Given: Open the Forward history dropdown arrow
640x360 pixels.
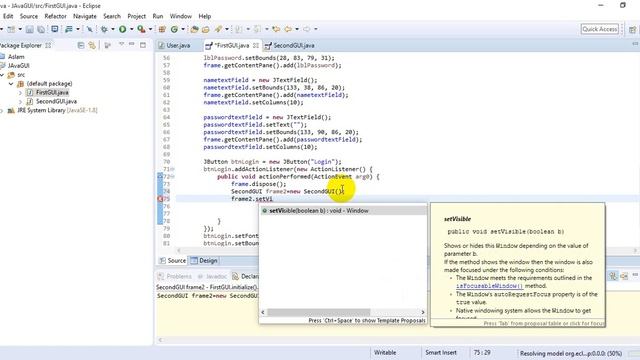Looking at the screenshot, I should coord(316,29).
